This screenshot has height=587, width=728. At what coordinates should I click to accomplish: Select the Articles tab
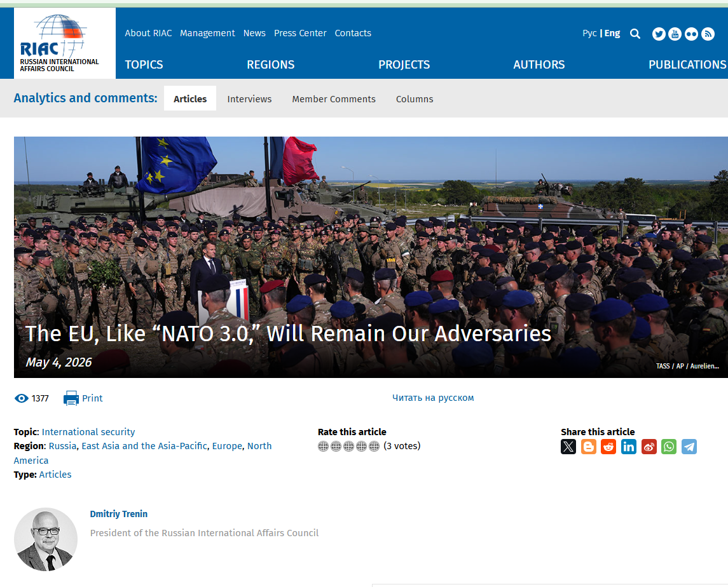click(190, 98)
